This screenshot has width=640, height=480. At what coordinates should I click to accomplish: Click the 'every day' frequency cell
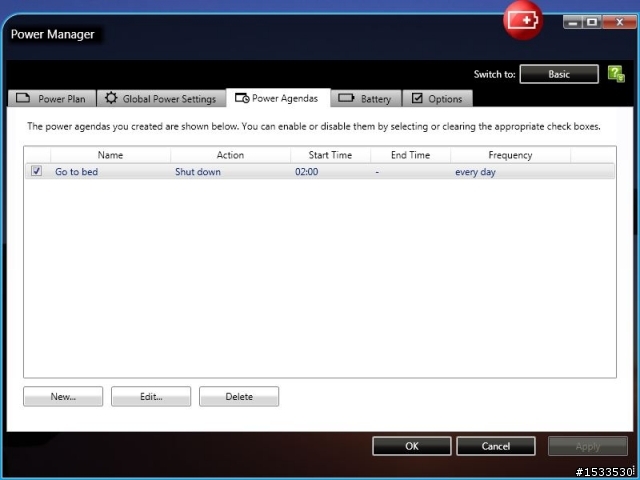click(x=475, y=172)
